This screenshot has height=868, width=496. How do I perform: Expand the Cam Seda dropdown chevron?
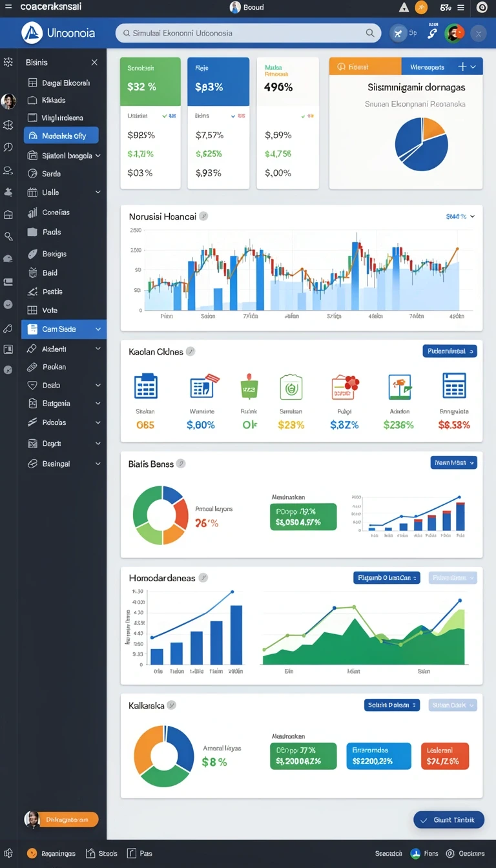98,329
